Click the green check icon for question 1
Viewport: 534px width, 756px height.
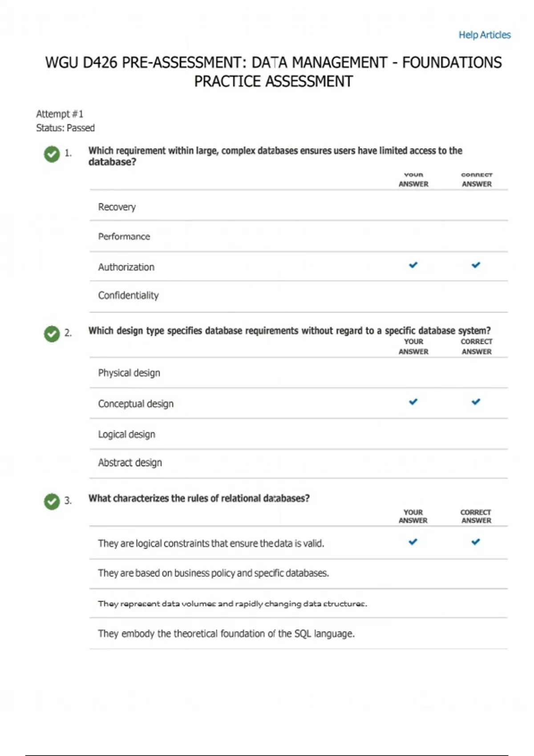click(52, 154)
